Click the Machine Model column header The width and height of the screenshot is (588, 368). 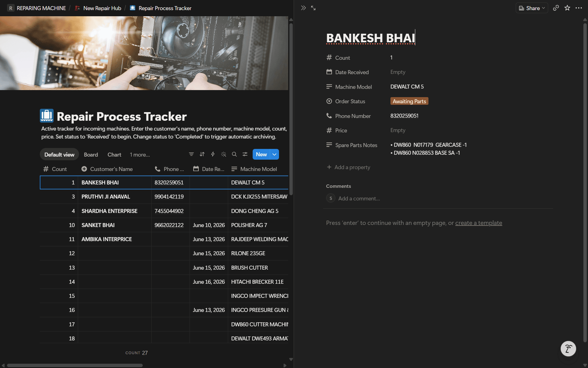click(x=258, y=169)
